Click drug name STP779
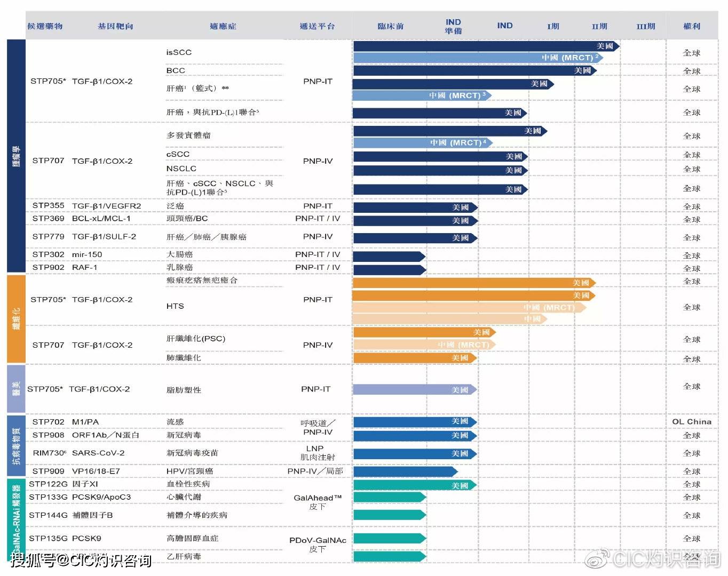The height and width of the screenshot is (576, 728). (x=48, y=237)
